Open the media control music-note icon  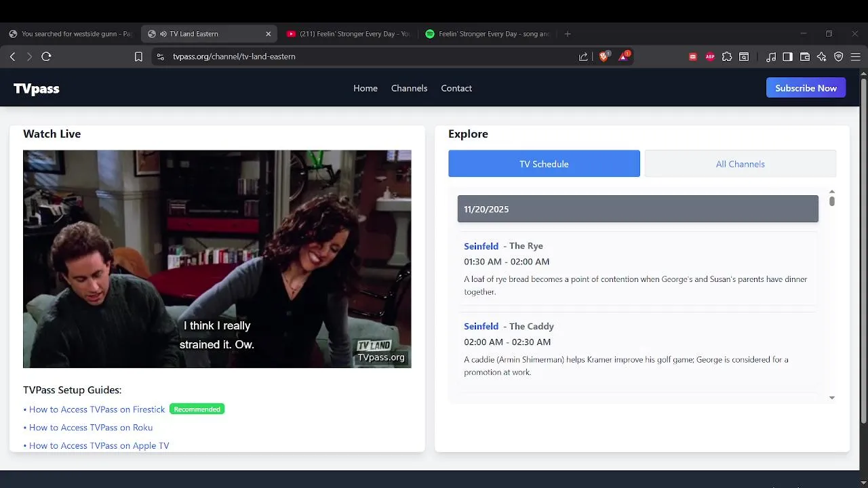(x=771, y=57)
